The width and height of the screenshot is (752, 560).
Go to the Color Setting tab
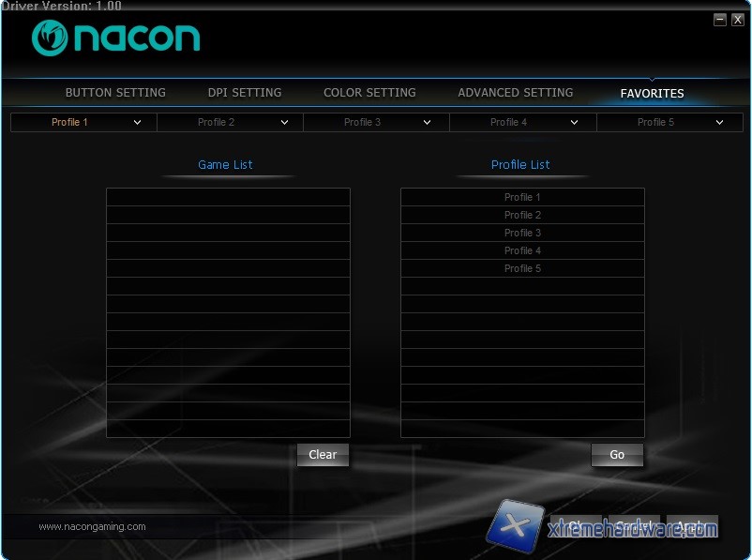click(369, 93)
